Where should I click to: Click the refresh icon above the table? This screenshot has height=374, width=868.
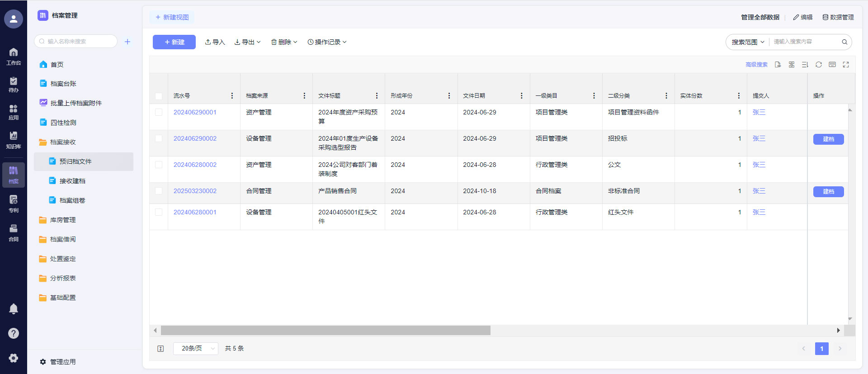click(x=818, y=65)
